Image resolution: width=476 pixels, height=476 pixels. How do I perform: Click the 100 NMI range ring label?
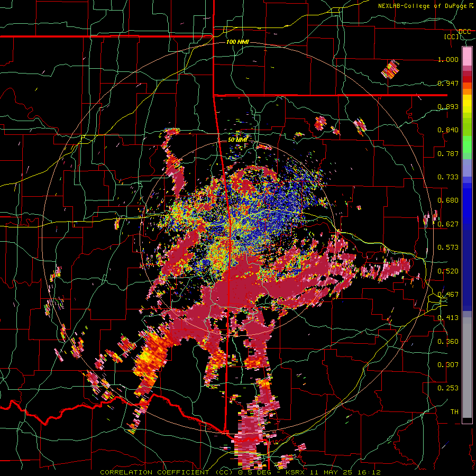coord(237,42)
